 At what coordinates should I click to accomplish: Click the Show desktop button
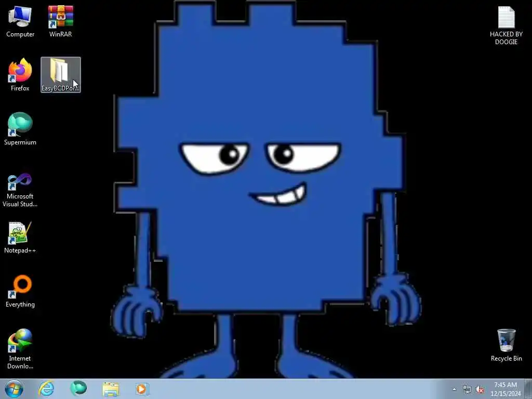tap(528, 389)
